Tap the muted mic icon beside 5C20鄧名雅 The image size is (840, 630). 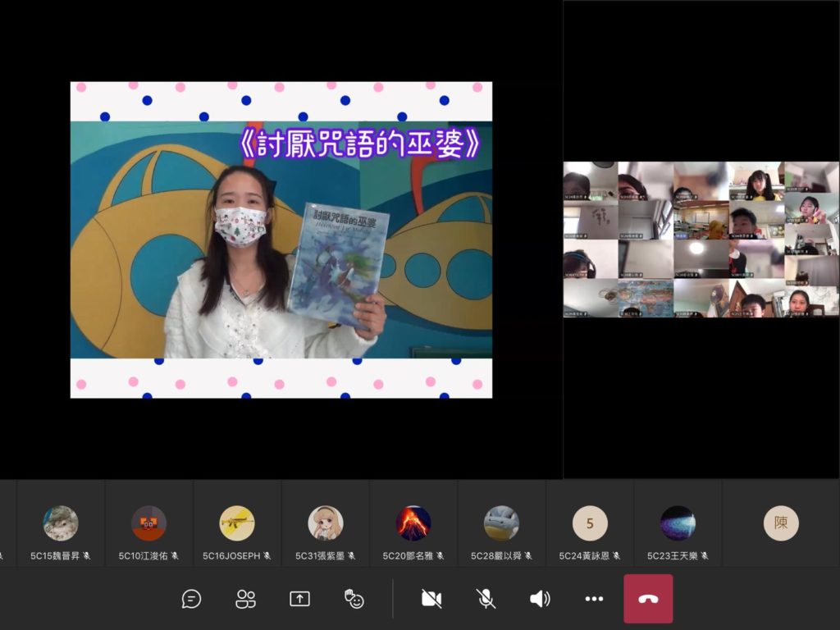[440, 556]
